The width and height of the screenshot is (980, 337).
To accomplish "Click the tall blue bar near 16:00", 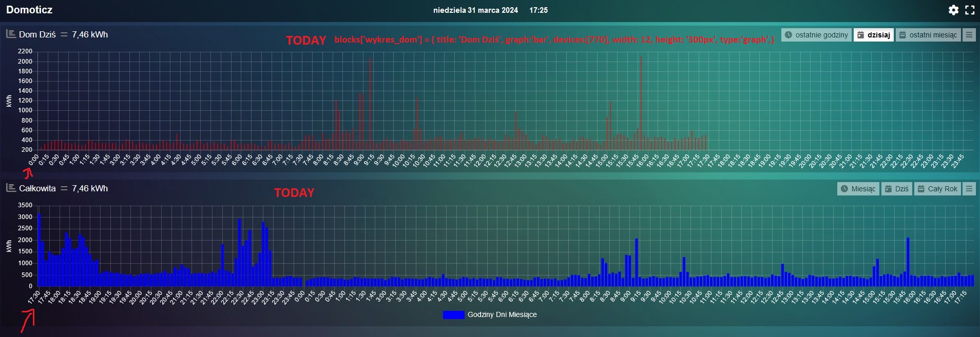I will pyautogui.click(x=908, y=262).
